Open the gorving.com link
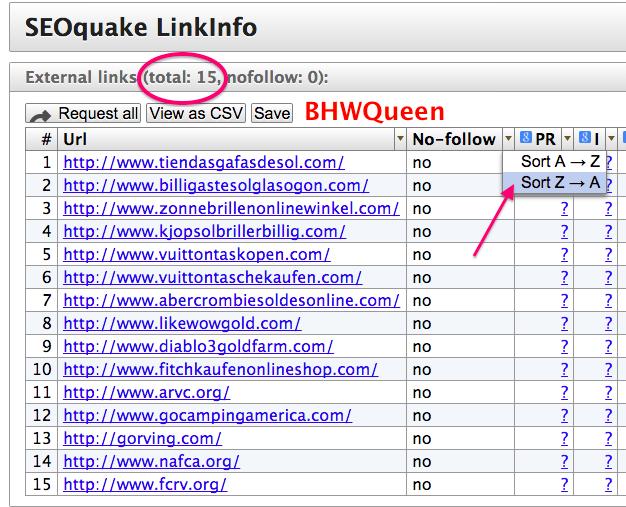This screenshot has width=626, height=507. (142, 438)
